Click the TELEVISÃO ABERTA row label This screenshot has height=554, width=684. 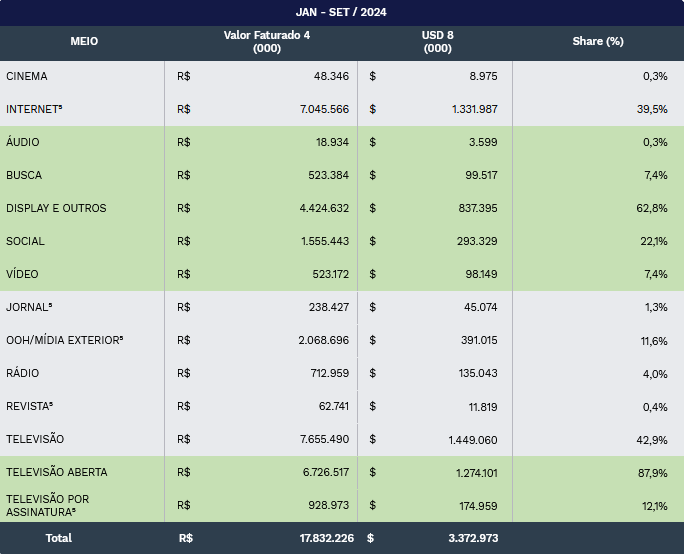[x=57, y=472]
